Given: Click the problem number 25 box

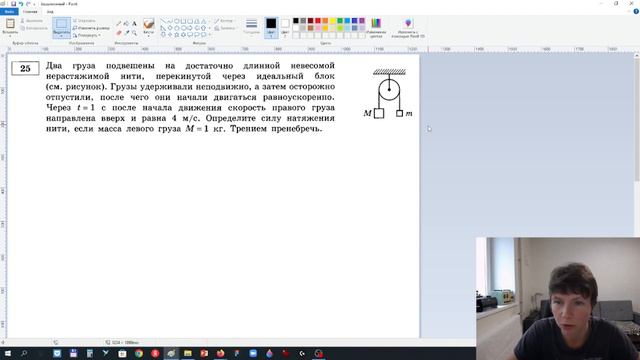Looking at the screenshot, I should point(25,68).
